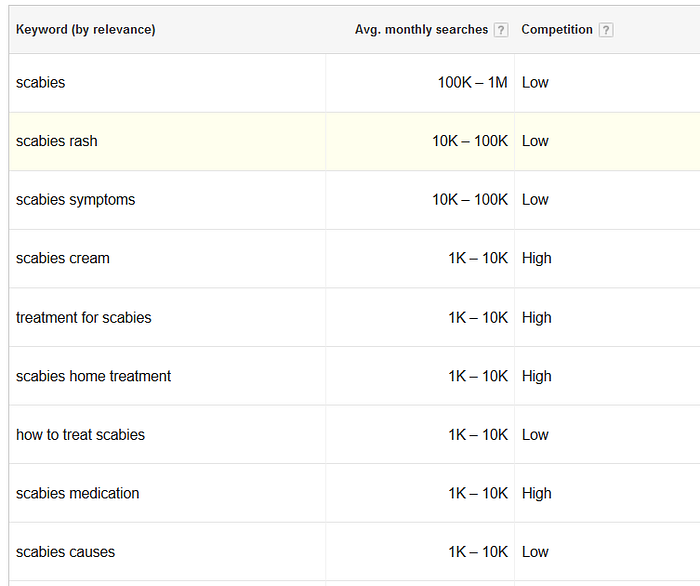Click Low competition for how to treat scabies
Image resolution: width=700 pixels, height=586 pixels.
pyautogui.click(x=535, y=435)
